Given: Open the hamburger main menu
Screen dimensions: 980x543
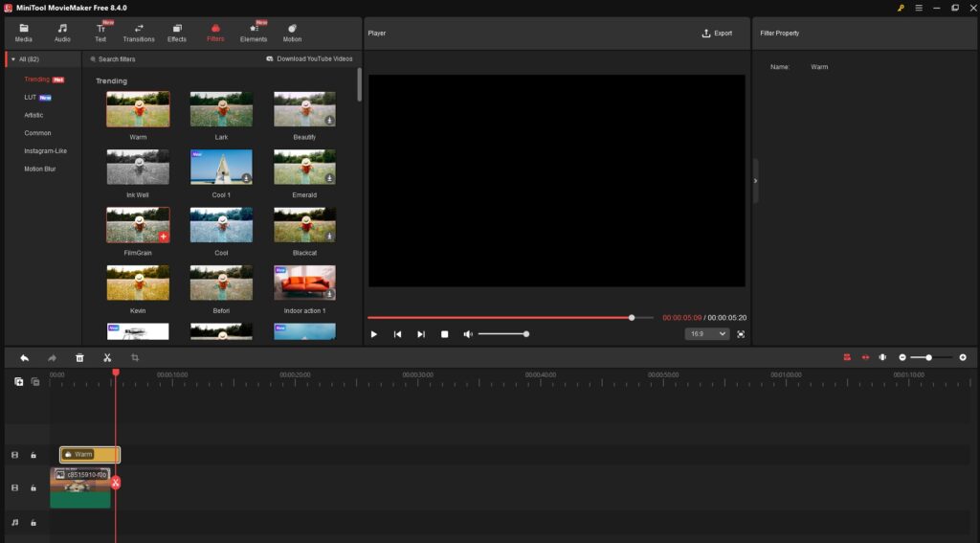Looking at the screenshot, I should click(x=919, y=8).
